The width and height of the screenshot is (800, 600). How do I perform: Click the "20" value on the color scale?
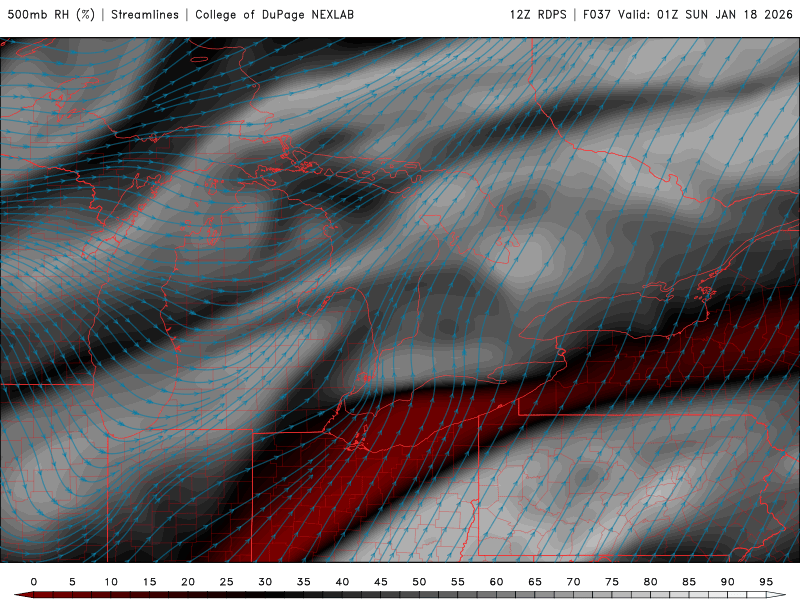[188, 582]
